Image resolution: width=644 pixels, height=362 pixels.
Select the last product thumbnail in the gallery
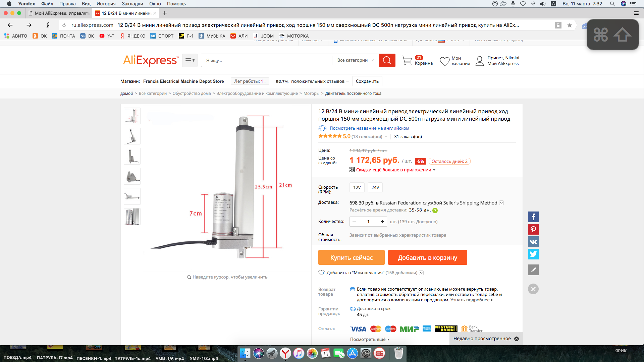tap(132, 217)
